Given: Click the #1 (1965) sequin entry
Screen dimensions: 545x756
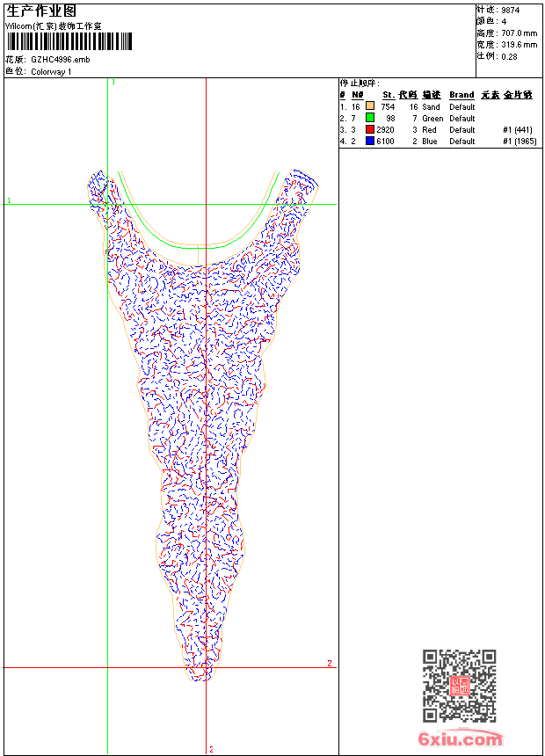Looking at the screenshot, I should click(519, 141).
